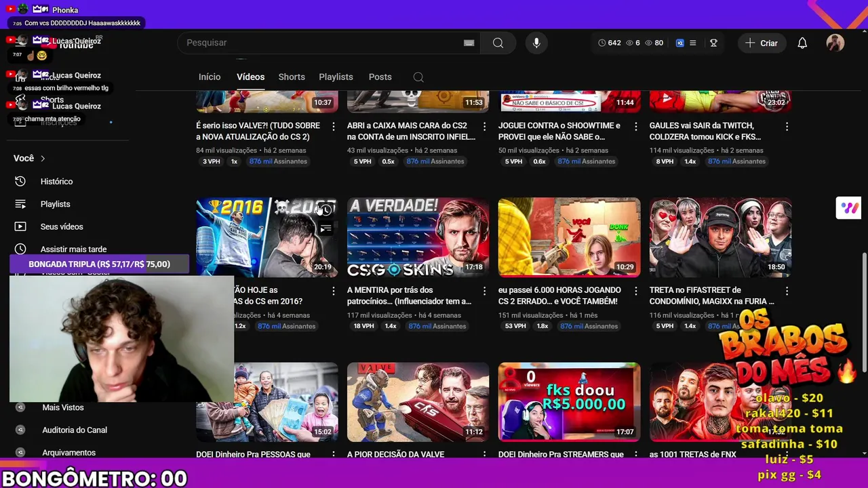Screen dimensions: 868x488
Task: Click the Assistir mais tarde clock icon
Action: (20, 249)
